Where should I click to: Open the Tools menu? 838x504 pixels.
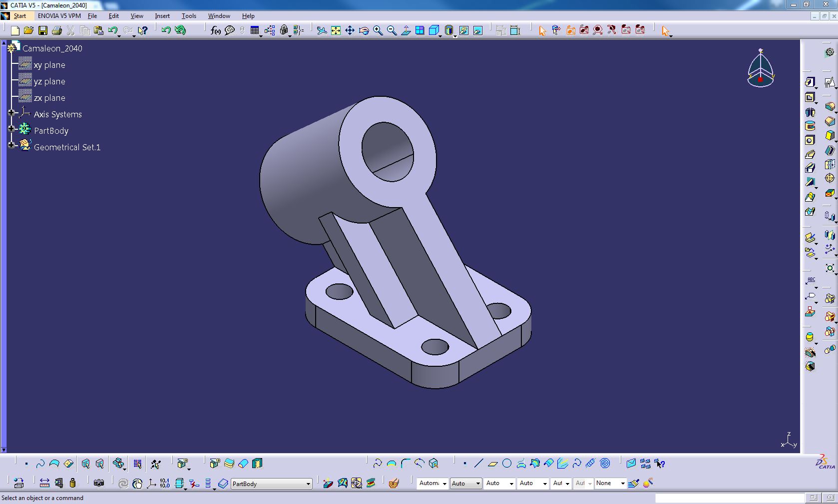pos(189,16)
